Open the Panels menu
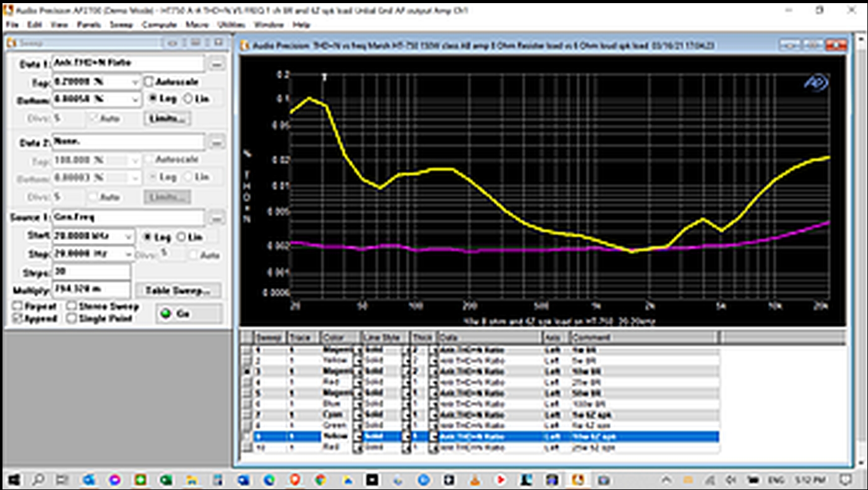 coord(88,25)
